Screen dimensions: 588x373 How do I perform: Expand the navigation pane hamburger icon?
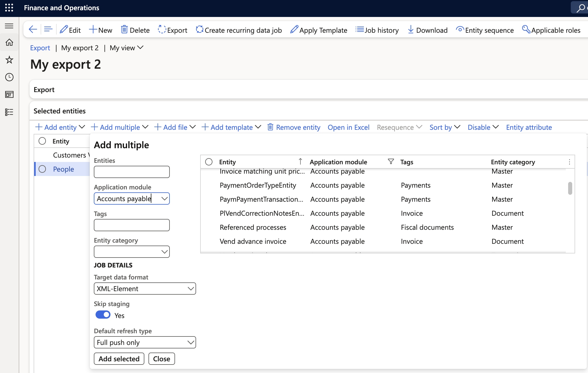(9, 26)
